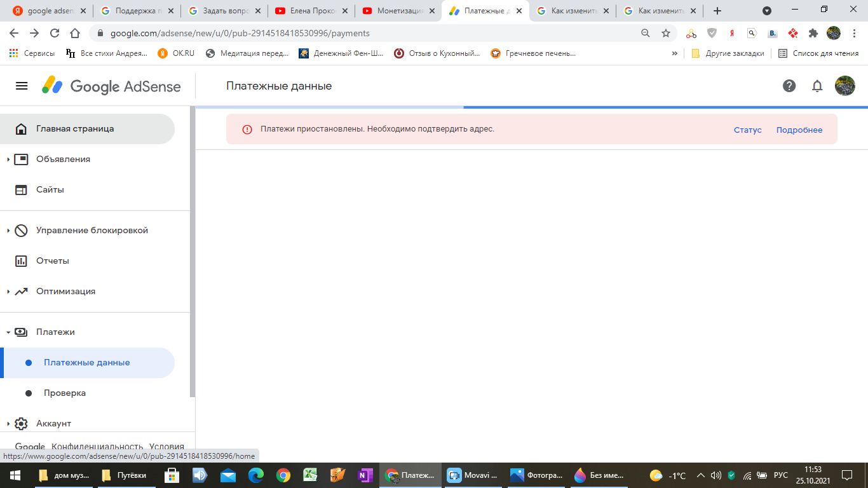Expand the Оптимизация section arrow

pos(8,292)
